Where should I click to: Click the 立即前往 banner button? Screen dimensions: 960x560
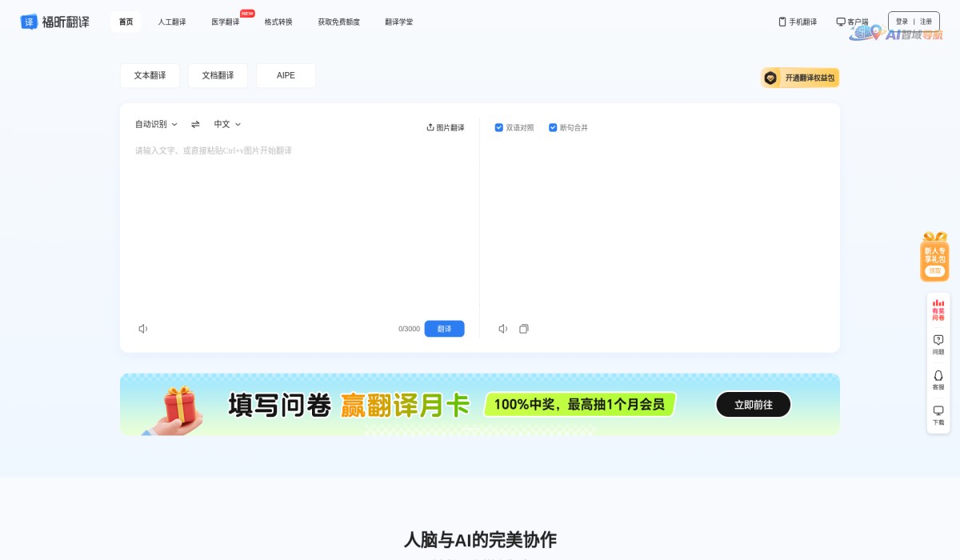(752, 404)
